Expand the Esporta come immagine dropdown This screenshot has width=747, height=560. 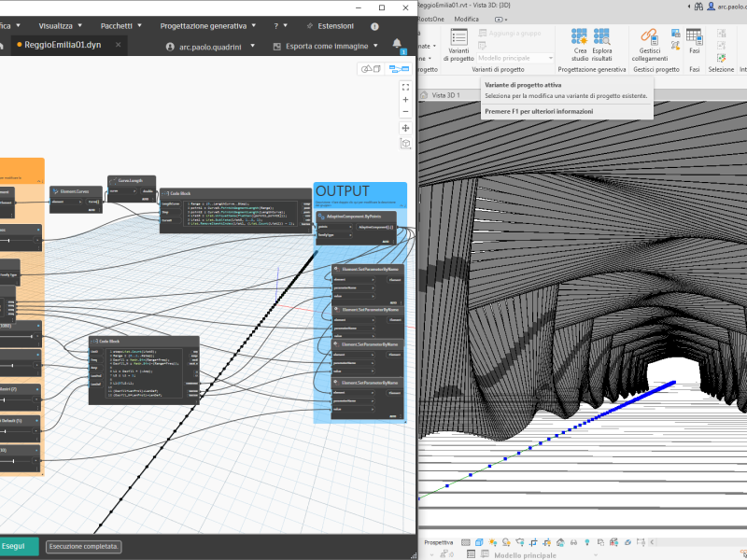tap(374, 46)
